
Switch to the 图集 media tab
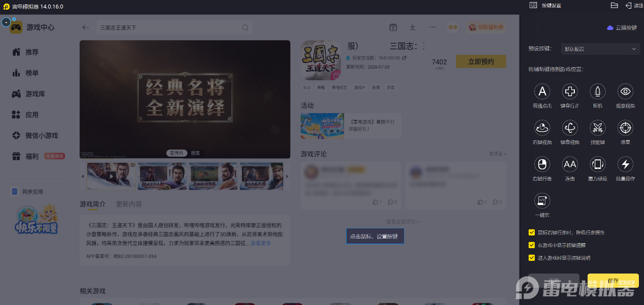click(x=195, y=153)
